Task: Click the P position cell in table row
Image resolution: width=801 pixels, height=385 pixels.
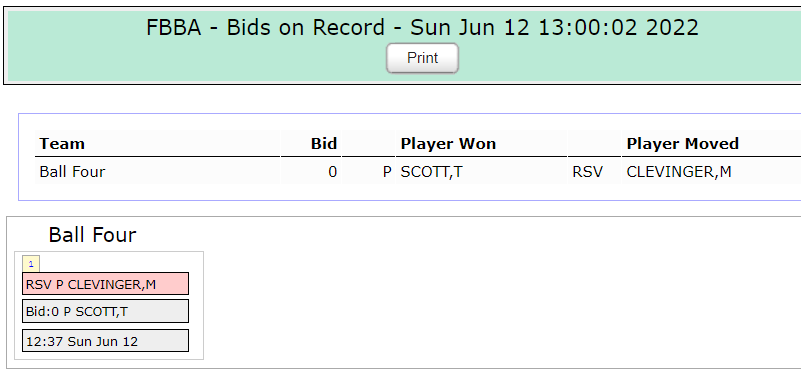Action: click(x=387, y=172)
